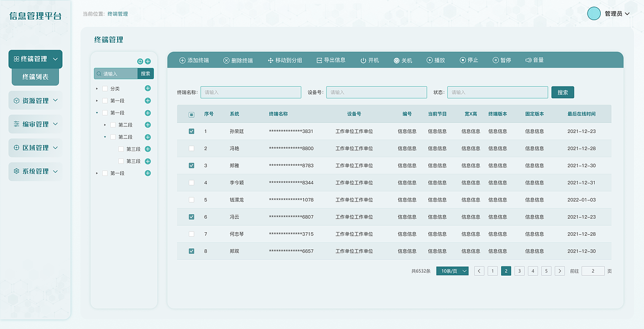Click the 播放 play icon

pos(429,59)
